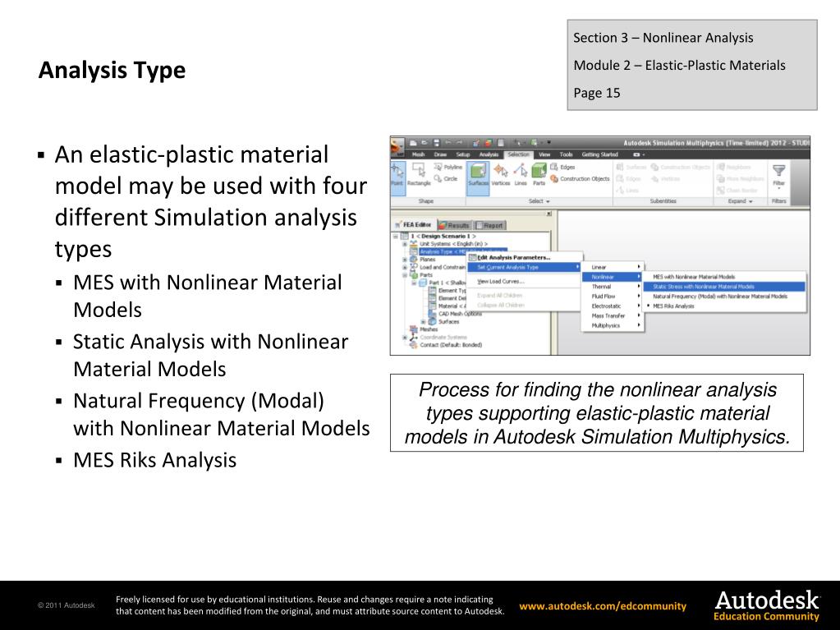Open Set Current Analysis Type submenu
The image size is (840, 630).
(525, 267)
